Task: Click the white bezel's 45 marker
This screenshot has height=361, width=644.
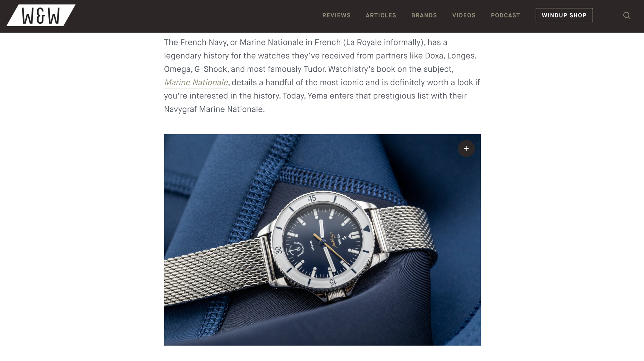Action: (312, 198)
